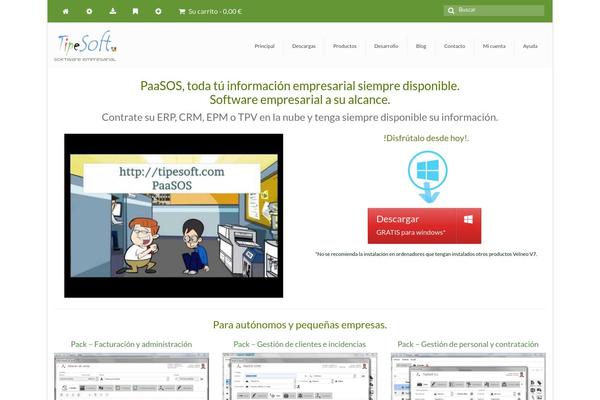Image resolution: width=600 pixels, height=400 pixels.
Task: Click the TipeSoft logo
Action: pyautogui.click(x=86, y=46)
